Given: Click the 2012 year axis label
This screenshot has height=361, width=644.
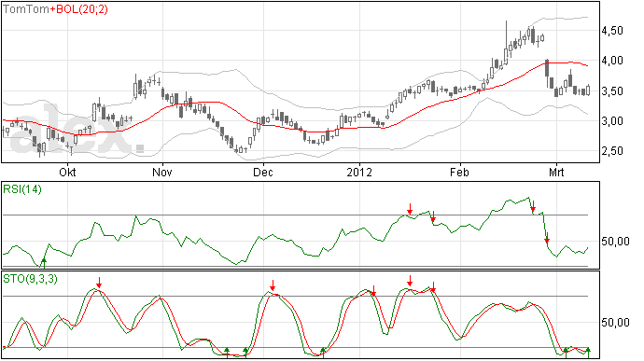Looking at the screenshot, I should coord(359,172).
